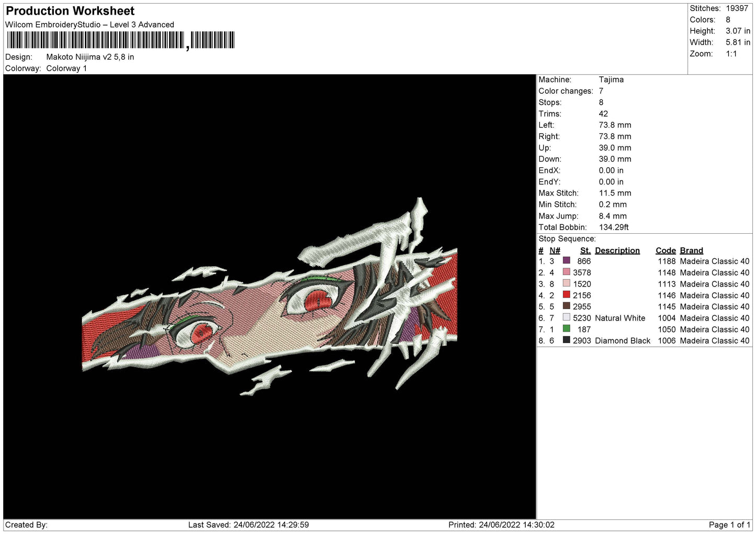Click the Total Bobbin value "134.29ft"
Screen dimensions: 756x534
tap(614, 228)
